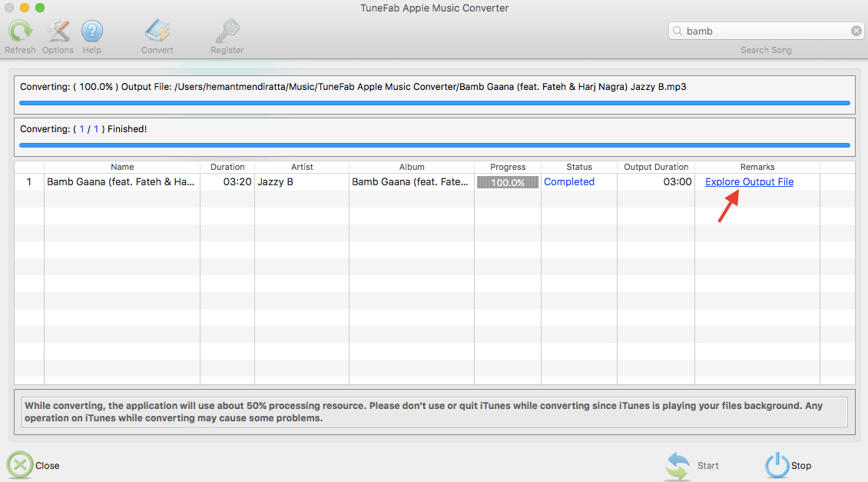Click the Name column header
This screenshot has width=868, height=482.
[x=122, y=167]
